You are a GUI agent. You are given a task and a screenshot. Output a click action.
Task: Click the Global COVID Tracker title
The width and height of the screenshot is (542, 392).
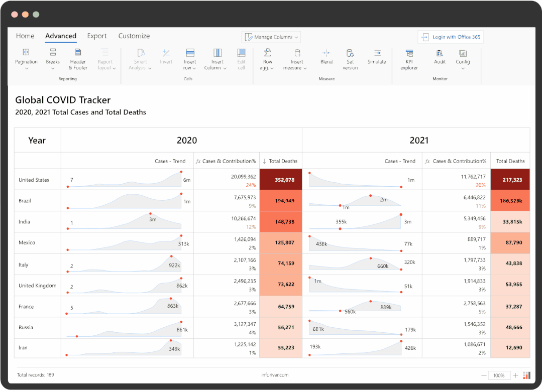tap(63, 100)
